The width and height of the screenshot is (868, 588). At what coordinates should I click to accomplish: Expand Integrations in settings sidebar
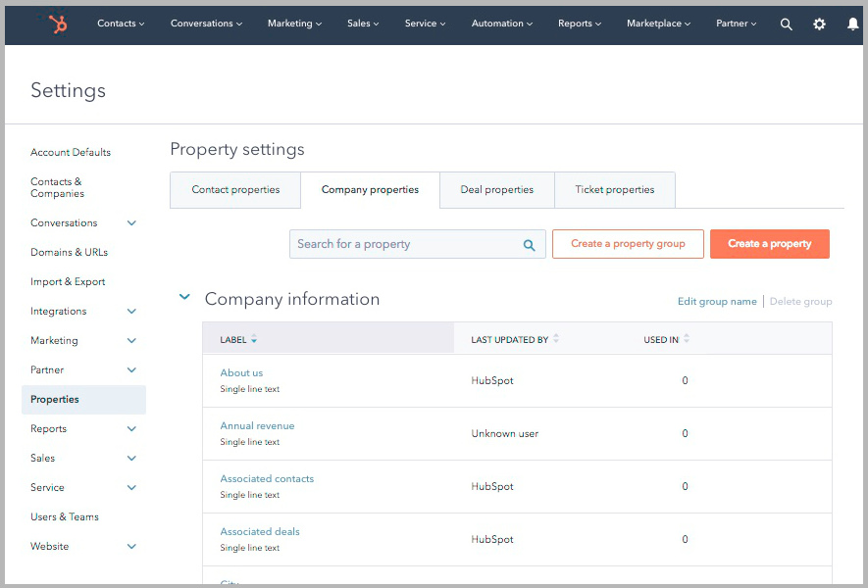131,312
